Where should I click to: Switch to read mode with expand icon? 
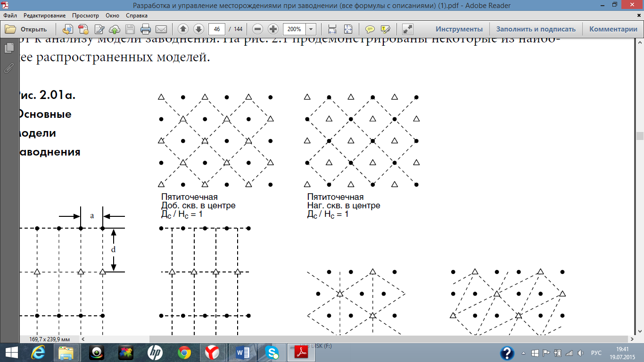point(408,29)
